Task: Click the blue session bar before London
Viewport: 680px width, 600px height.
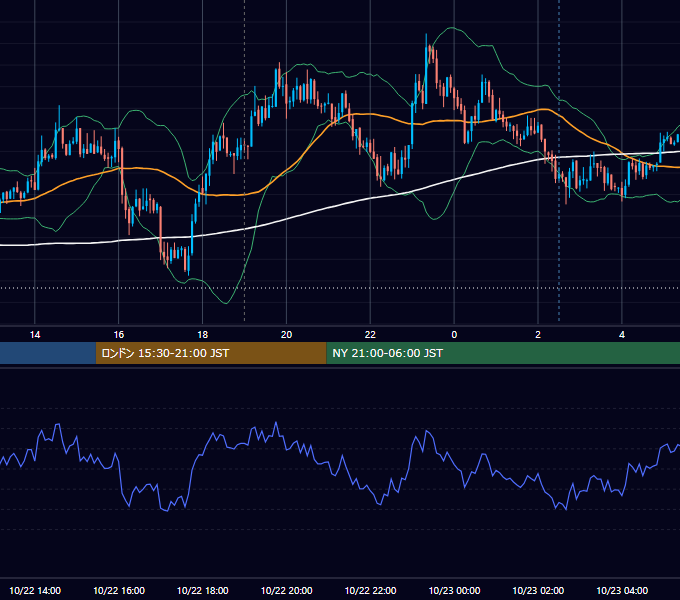Action: (x=48, y=353)
